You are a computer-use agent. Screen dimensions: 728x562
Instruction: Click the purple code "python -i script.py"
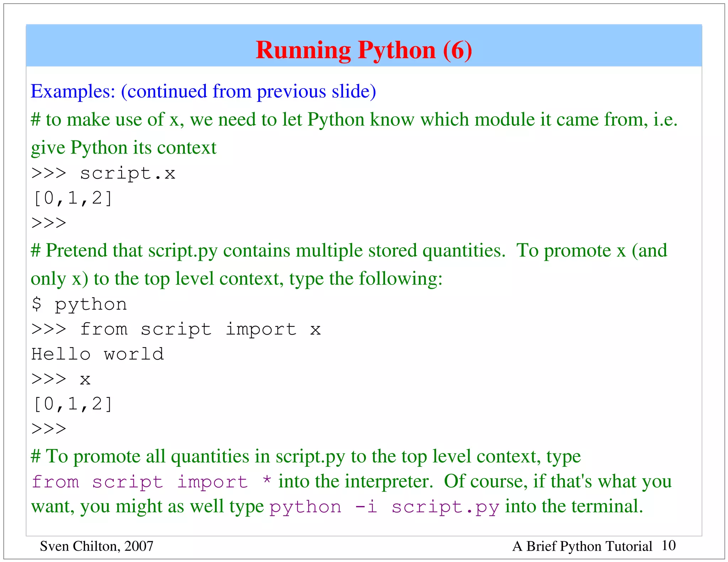coord(384,507)
